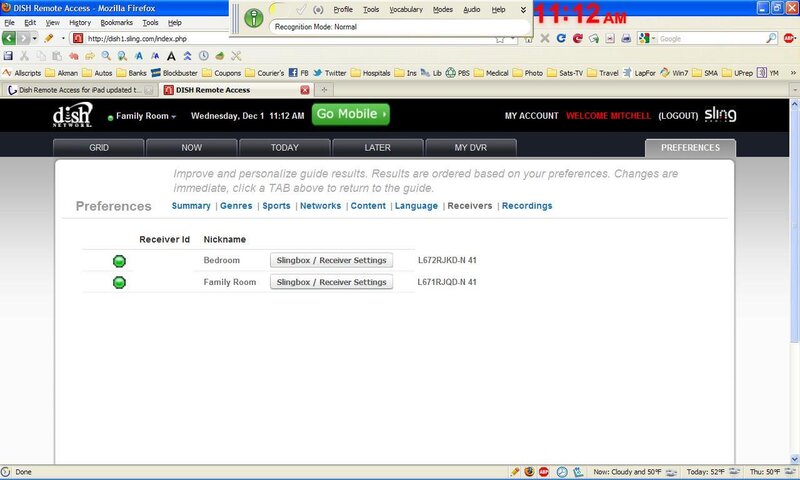Click the green Go Mobile button
This screenshot has width=800, height=480.
(351, 114)
